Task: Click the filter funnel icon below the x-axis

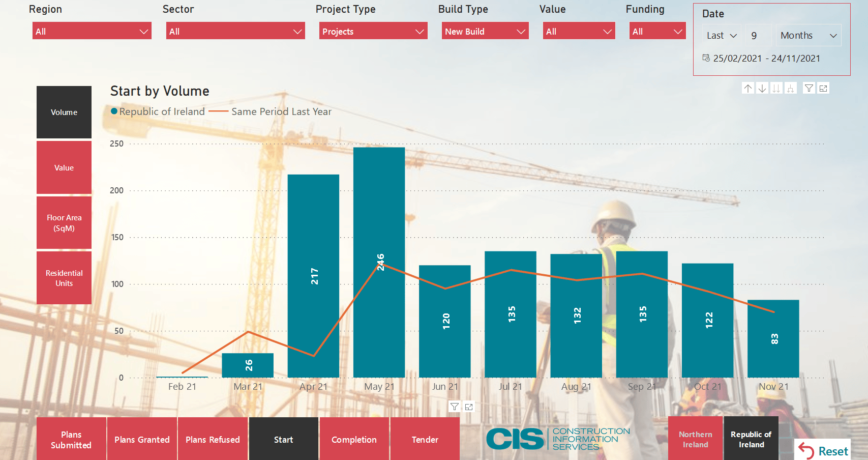Action: tap(455, 407)
